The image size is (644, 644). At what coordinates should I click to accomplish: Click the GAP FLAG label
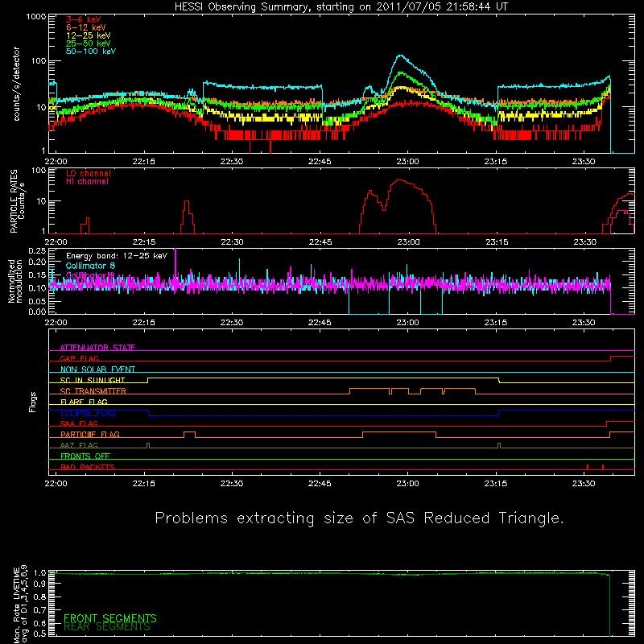pyautogui.click(x=79, y=358)
